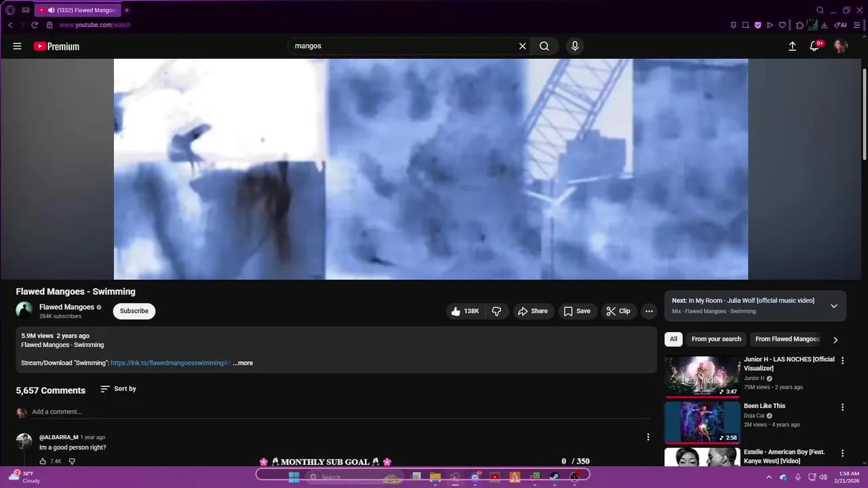Take a snapshot with the capture icon

745,25
